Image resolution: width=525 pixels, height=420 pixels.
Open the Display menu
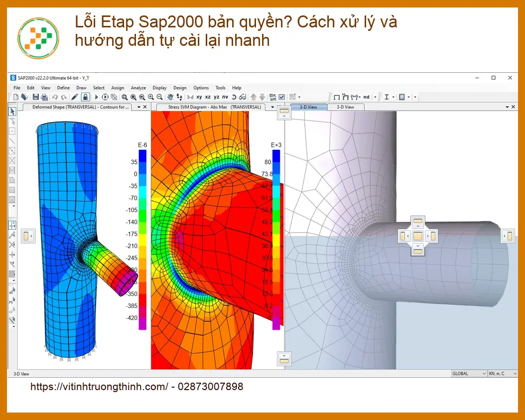pos(159,88)
